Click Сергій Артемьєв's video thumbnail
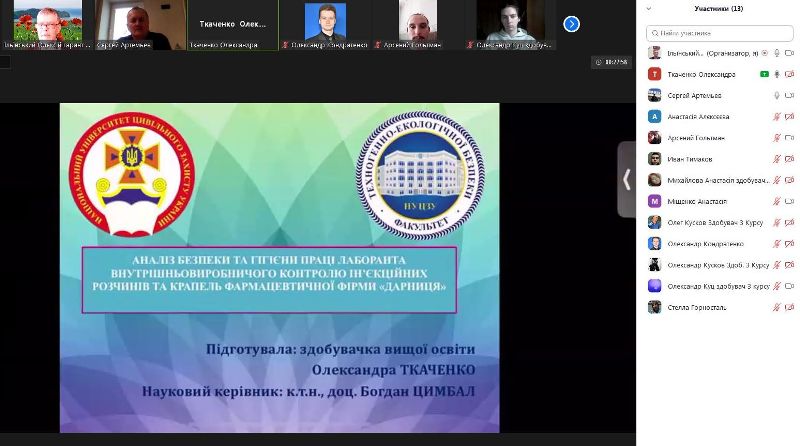Image resolution: width=800 pixels, height=446 pixels. point(128,24)
